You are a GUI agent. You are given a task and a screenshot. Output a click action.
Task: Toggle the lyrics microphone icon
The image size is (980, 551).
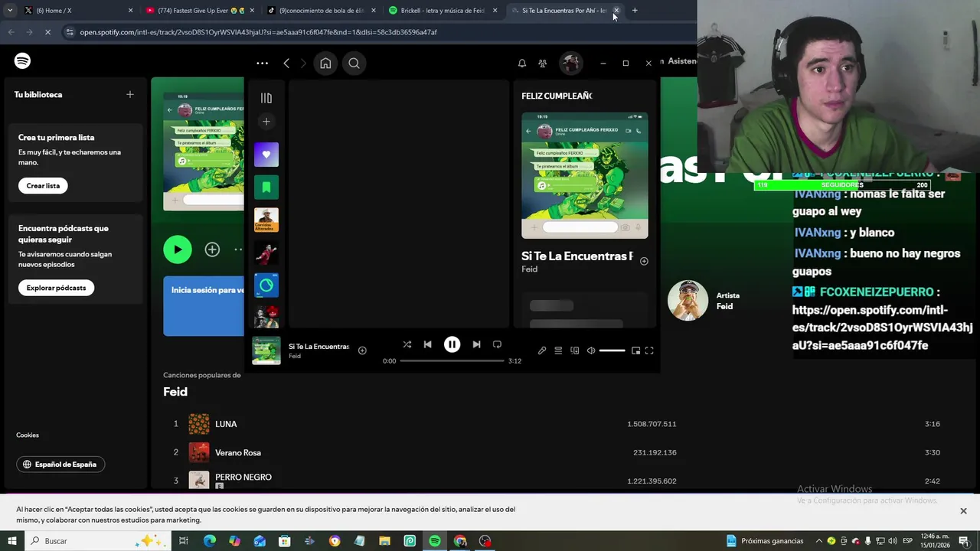coord(542,350)
